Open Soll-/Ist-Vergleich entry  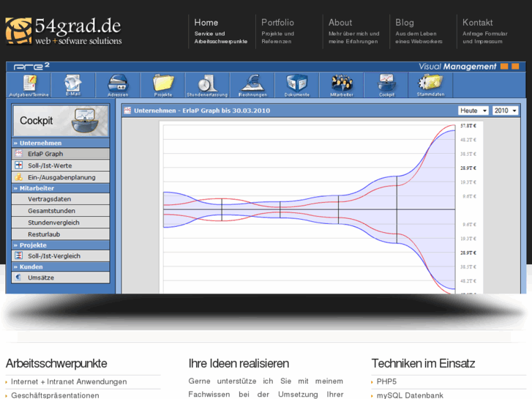(61, 256)
